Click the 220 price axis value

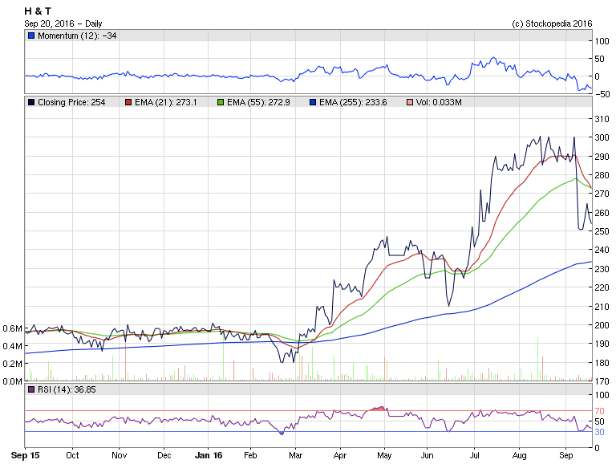coord(601,288)
